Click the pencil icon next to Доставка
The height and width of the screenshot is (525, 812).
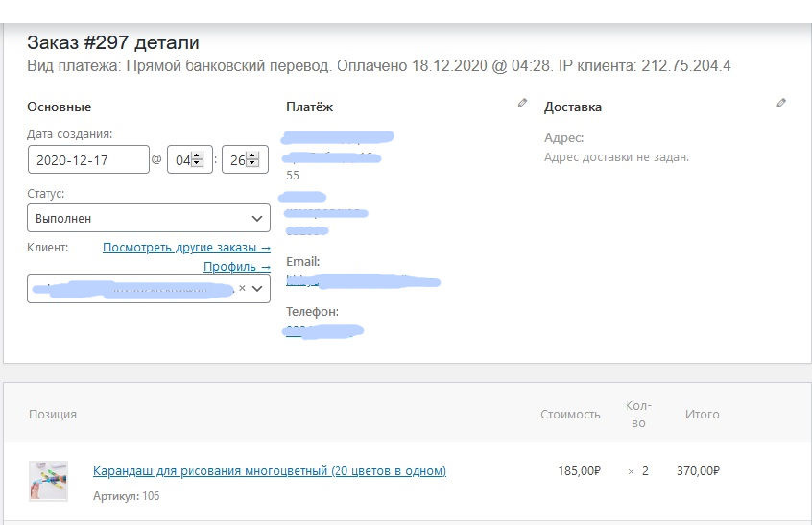click(x=781, y=103)
